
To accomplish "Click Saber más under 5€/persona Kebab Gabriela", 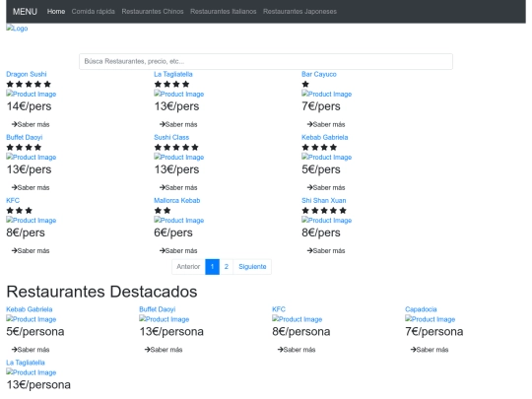I will 31,350.
